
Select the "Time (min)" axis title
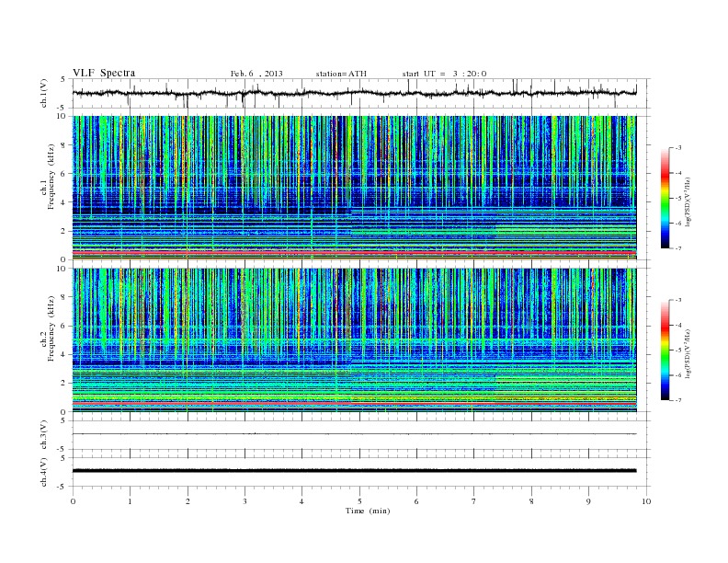(368, 511)
